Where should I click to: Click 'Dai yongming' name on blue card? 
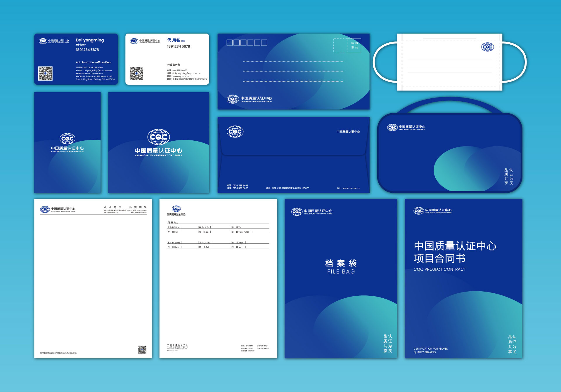pyautogui.click(x=90, y=40)
